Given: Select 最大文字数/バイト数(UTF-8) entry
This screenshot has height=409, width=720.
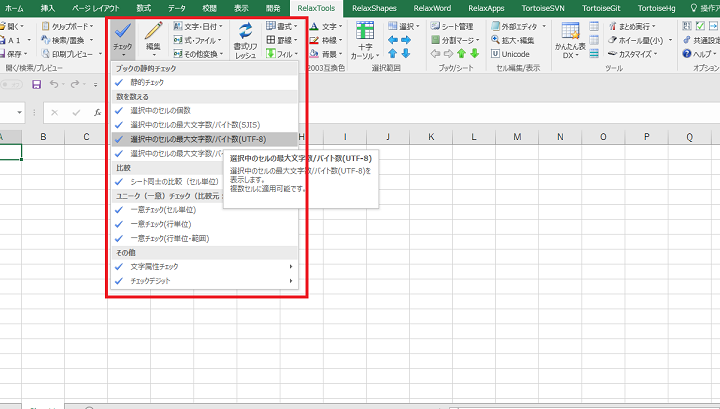Looking at the screenshot, I should [x=204, y=139].
